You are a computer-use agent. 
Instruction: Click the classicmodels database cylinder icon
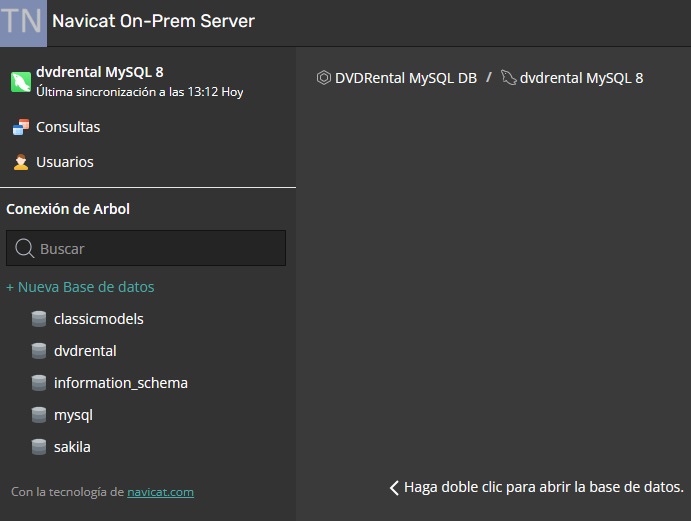39,319
